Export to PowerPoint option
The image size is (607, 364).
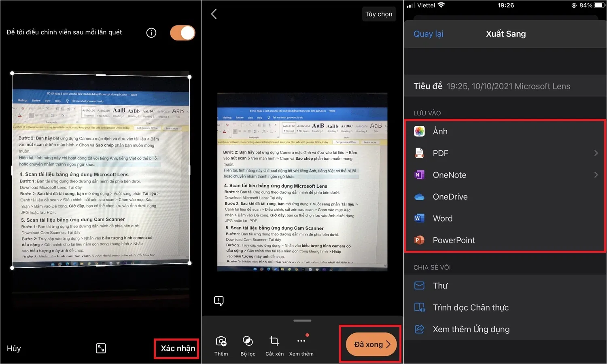point(505,240)
